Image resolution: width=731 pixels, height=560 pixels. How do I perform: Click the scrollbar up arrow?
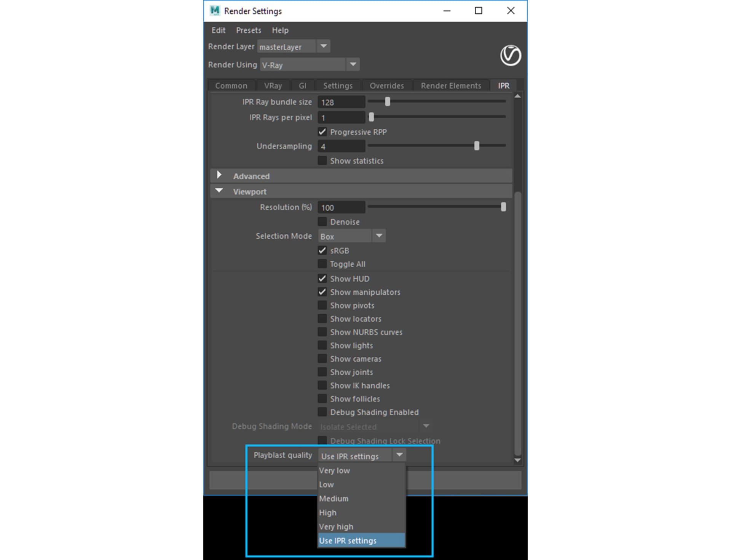pyautogui.click(x=517, y=96)
